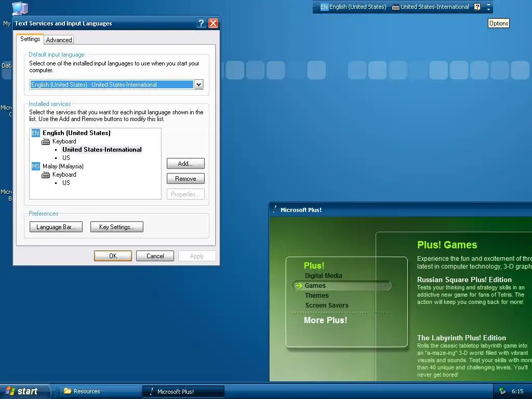Open language bar Help question mark icon
Image resolution: width=532 pixels, height=399 pixels.
pos(477,7)
